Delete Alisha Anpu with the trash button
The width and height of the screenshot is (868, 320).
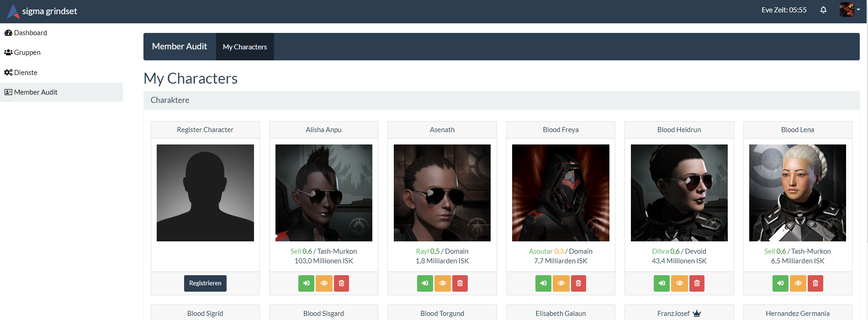coord(341,283)
